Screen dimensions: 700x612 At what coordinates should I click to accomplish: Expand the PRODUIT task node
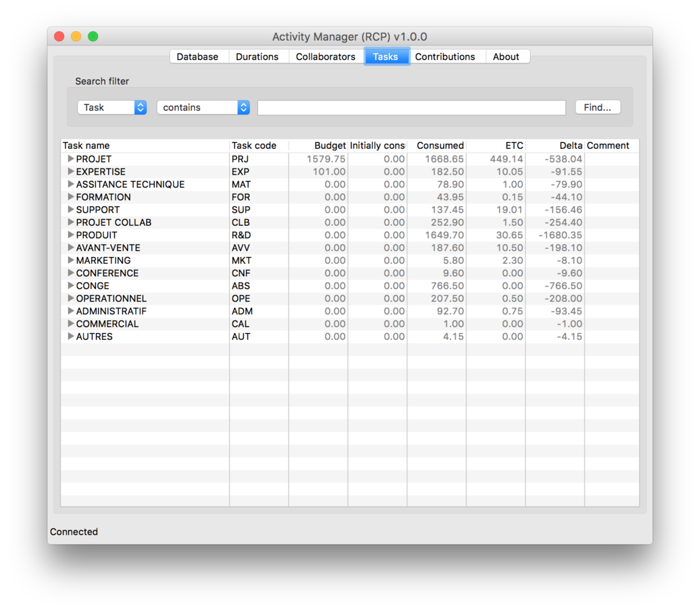(x=71, y=235)
